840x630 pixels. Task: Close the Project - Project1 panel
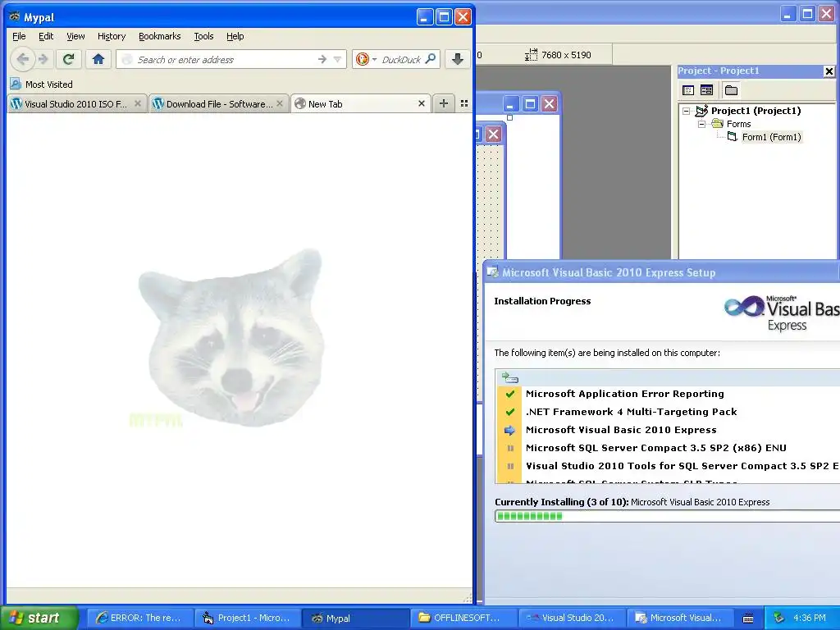829,71
